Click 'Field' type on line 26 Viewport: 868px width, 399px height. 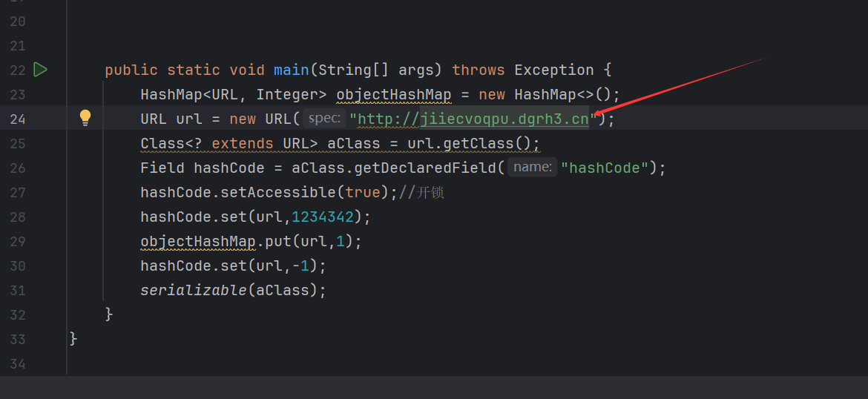coord(162,168)
